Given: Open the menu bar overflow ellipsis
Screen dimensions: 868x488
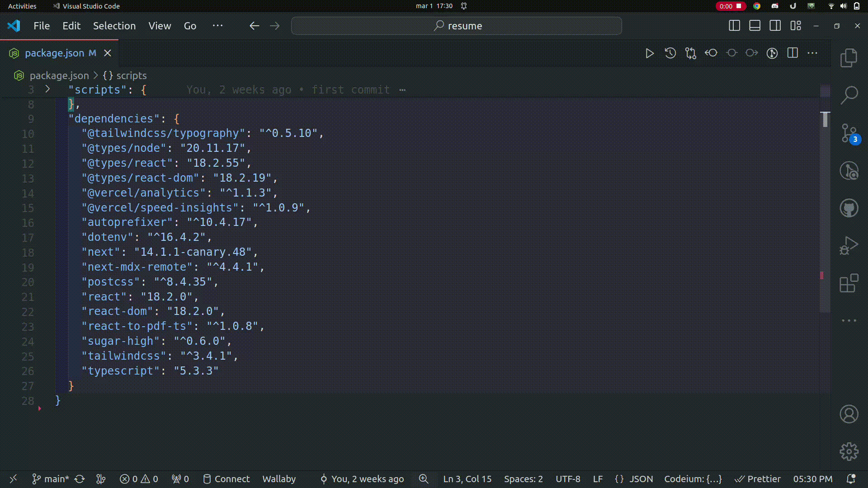Looking at the screenshot, I should pyautogui.click(x=217, y=26).
